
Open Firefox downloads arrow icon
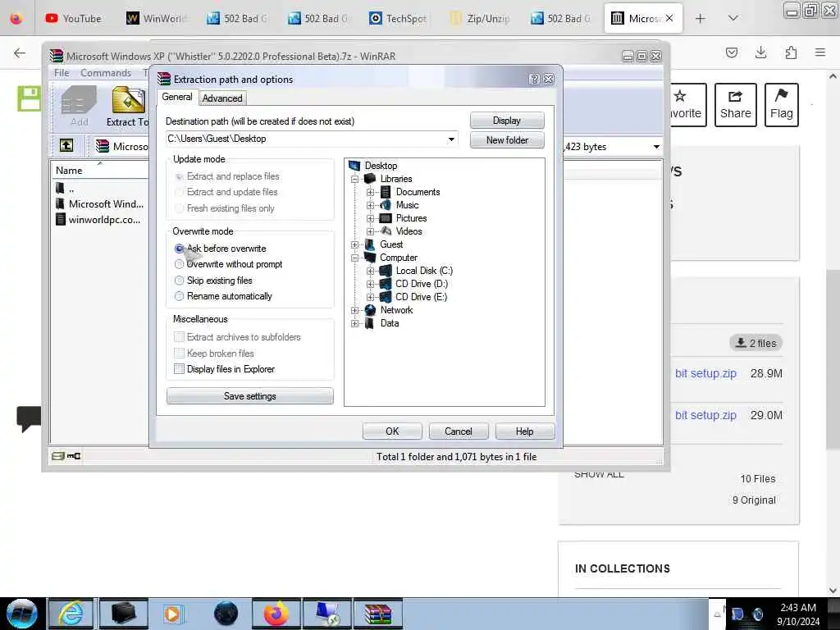(760, 52)
